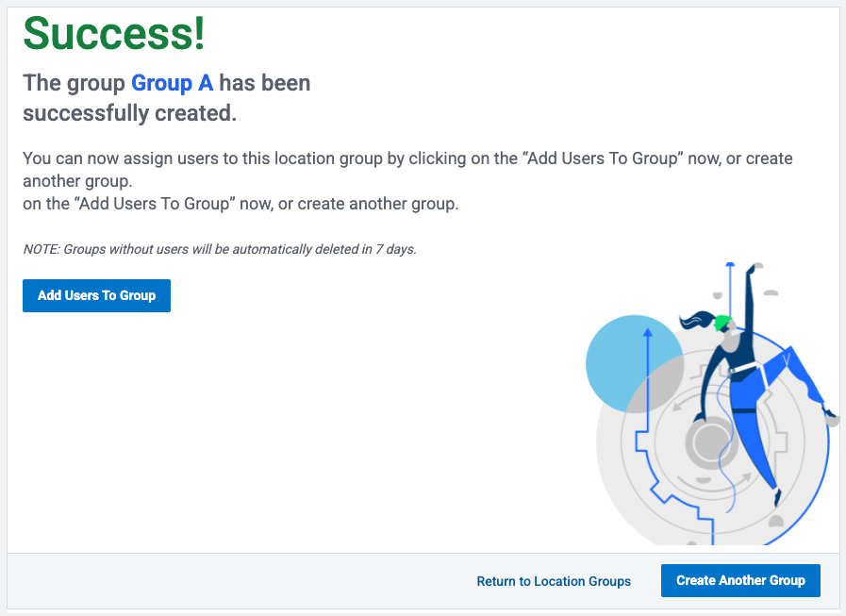Screen dimensions: 846x616
Task: Click the 'successfully created' subheading text
Action: pyautogui.click(x=129, y=113)
